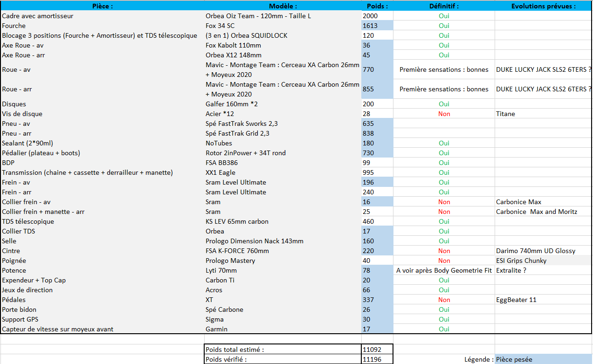Viewport: 593px width, 364px height.
Task: Click the weight value 2000
Action: click(x=377, y=16)
